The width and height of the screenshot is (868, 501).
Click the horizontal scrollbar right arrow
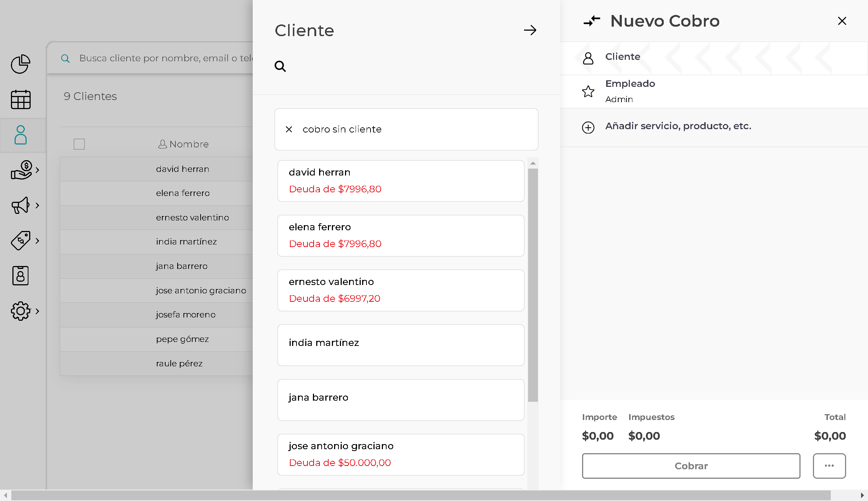pos(863,495)
